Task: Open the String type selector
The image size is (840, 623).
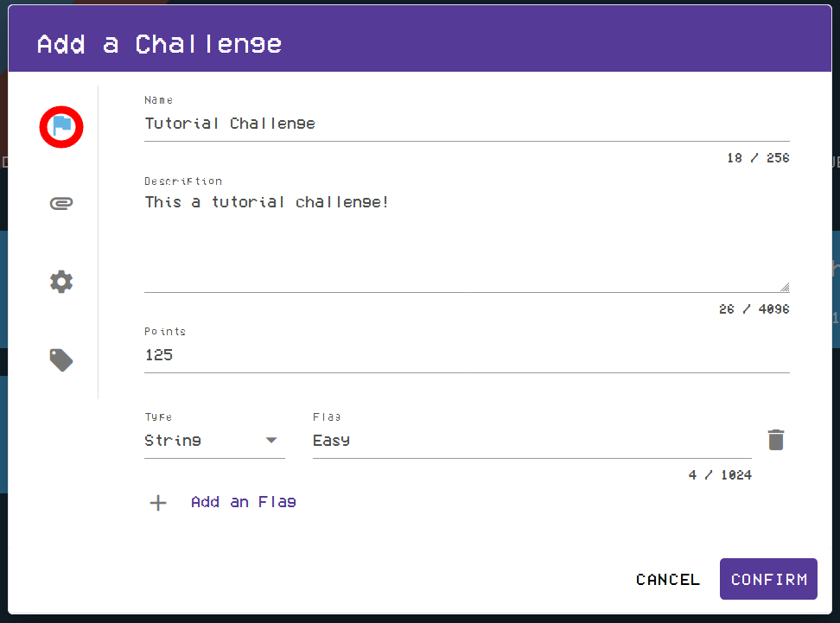Action: coord(204,441)
